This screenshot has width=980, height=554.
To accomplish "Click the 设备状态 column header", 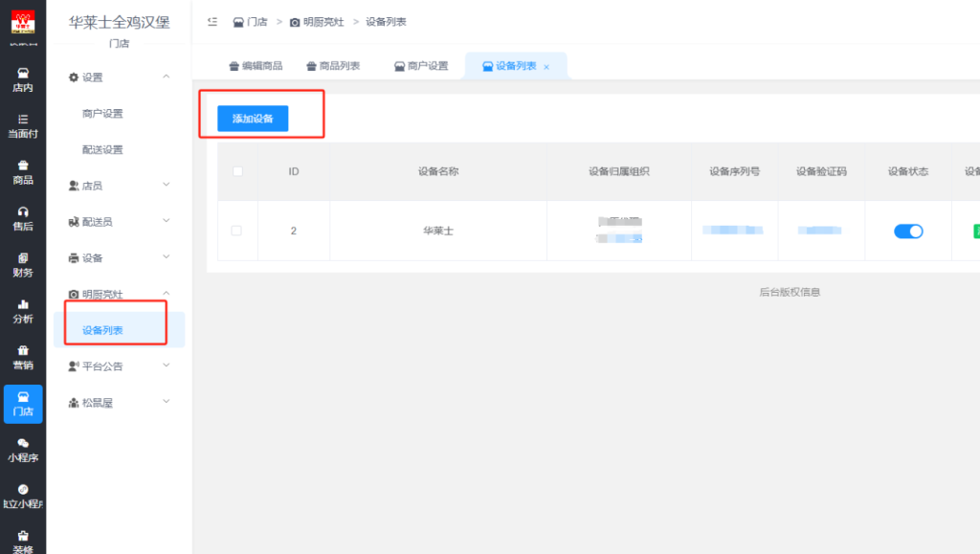I will click(908, 171).
